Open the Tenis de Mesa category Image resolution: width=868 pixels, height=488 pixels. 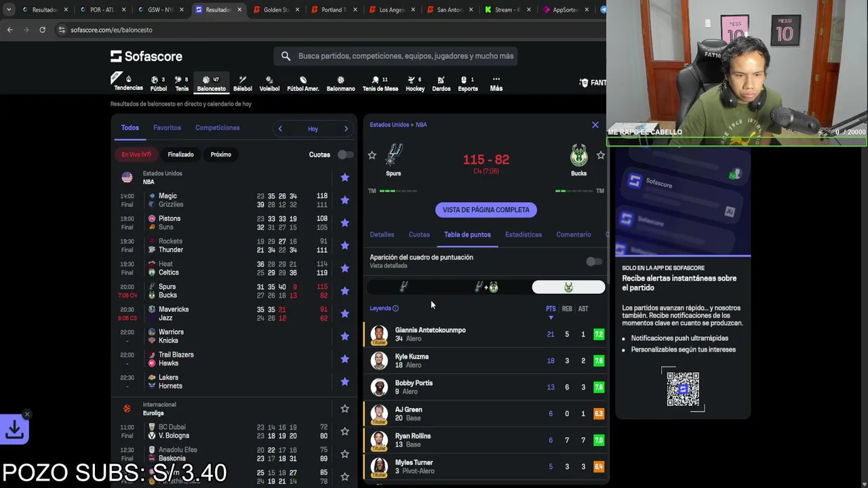click(380, 83)
